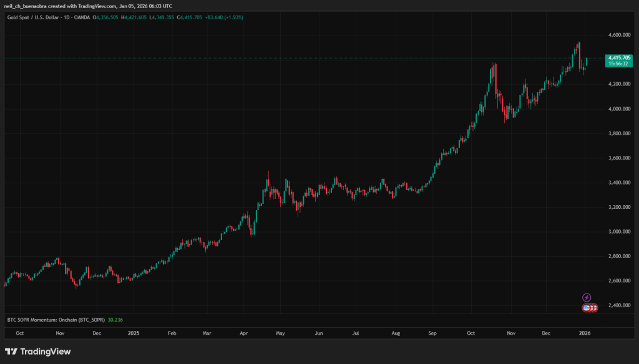Click the 2026 label on time axis
639x364 pixels.
pos(584,333)
